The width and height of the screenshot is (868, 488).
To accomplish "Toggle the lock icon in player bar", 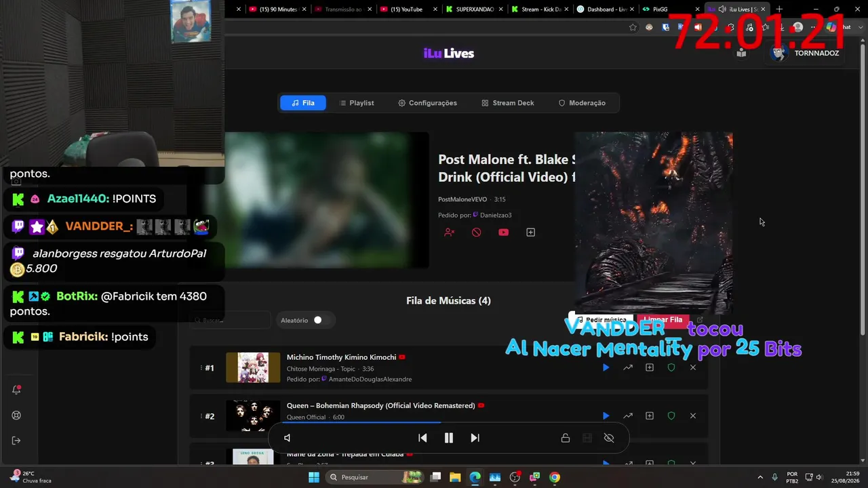I will 566,438.
